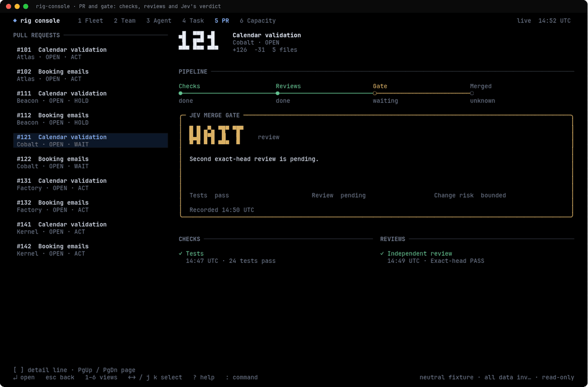588x387 pixels.
Task: Click the 'waiting' status under Gate
Action: point(385,101)
